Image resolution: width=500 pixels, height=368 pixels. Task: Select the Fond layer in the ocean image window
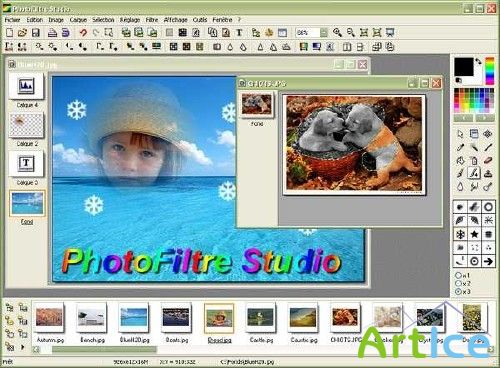(x=27, y=203)
